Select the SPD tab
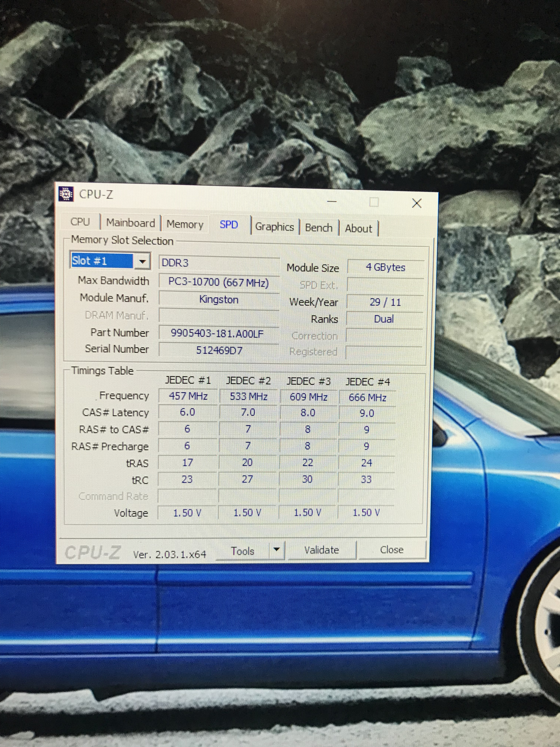The height and width of the screenshot is (747, 560). (x=229, y=225)
